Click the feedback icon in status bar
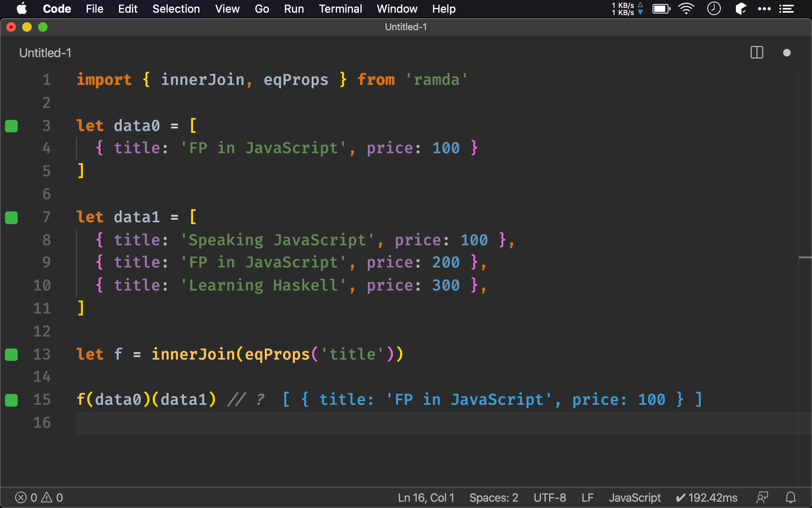Image resolution: width=812 pixels, height=508 pixels. (x=762, y=498)
